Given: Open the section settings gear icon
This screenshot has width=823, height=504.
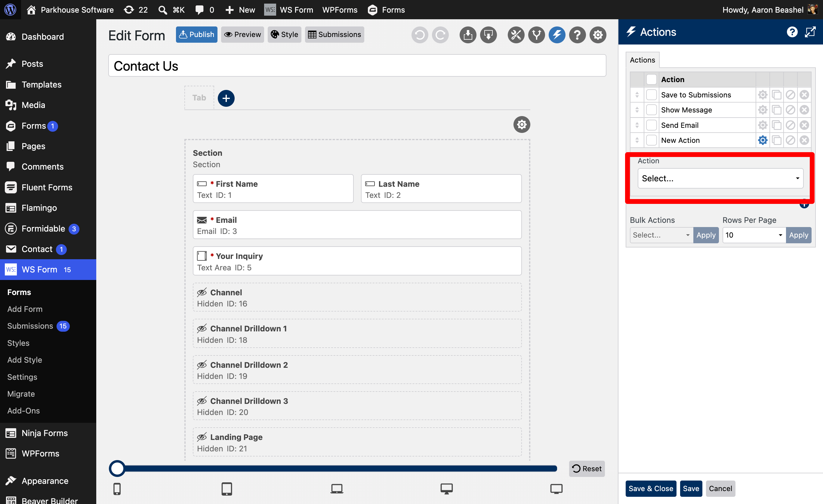Looking at the screenshot, I should point(522,124).
